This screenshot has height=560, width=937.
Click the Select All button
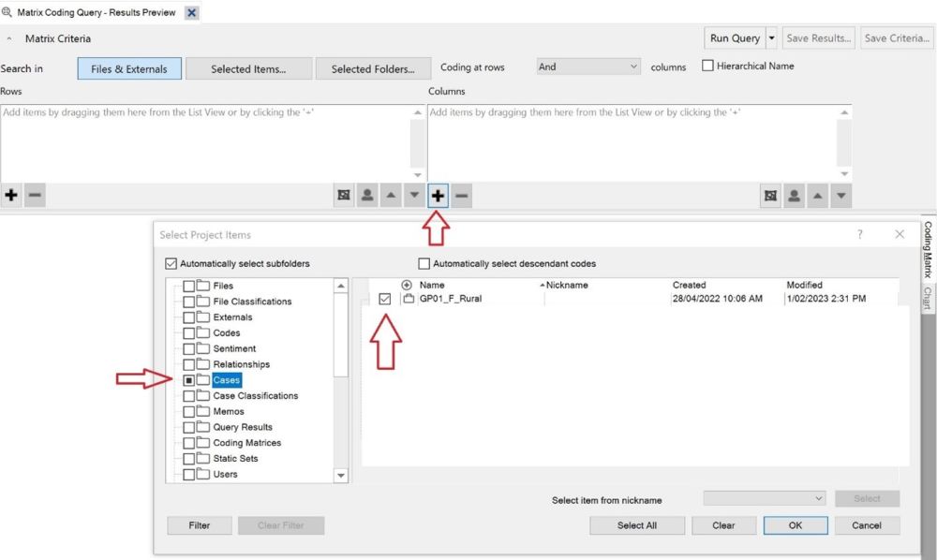(636, 525)
